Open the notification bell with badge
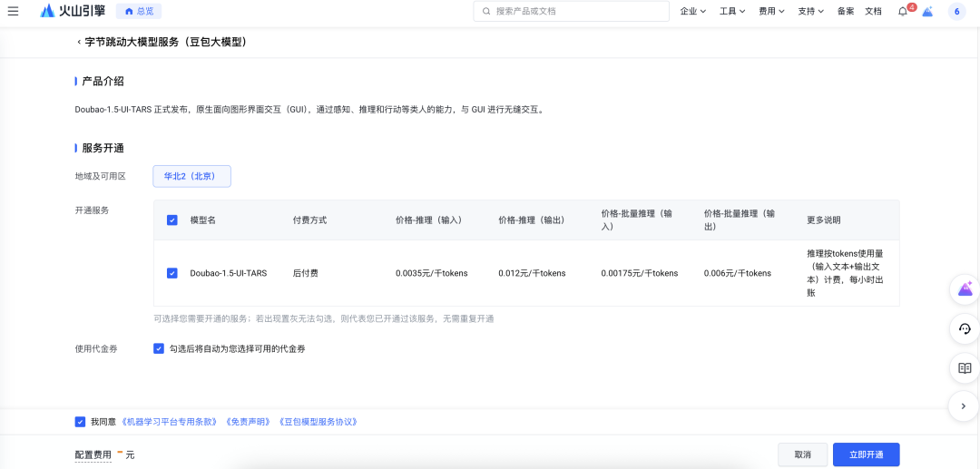980x469 pixels. click(903, 11)
